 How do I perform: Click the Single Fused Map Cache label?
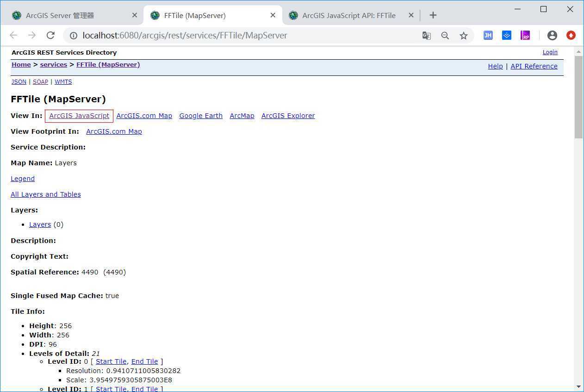pos(57,296)
